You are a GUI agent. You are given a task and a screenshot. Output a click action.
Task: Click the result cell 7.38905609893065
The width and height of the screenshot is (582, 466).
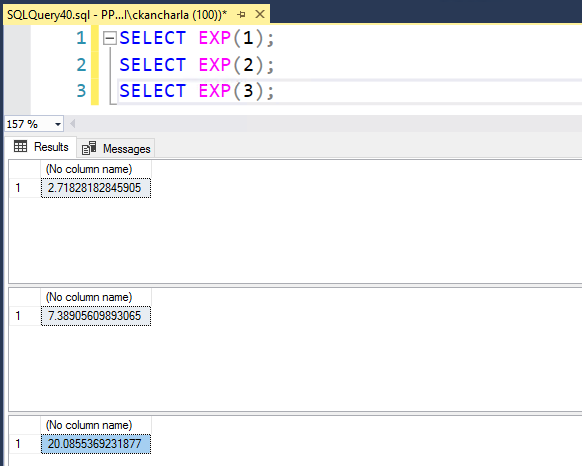96,316
